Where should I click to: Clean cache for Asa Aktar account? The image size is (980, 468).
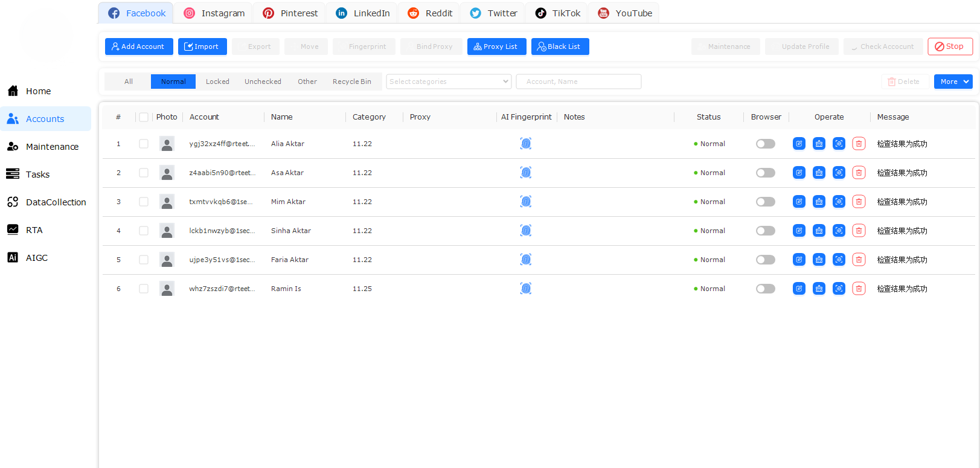[819, 173]
